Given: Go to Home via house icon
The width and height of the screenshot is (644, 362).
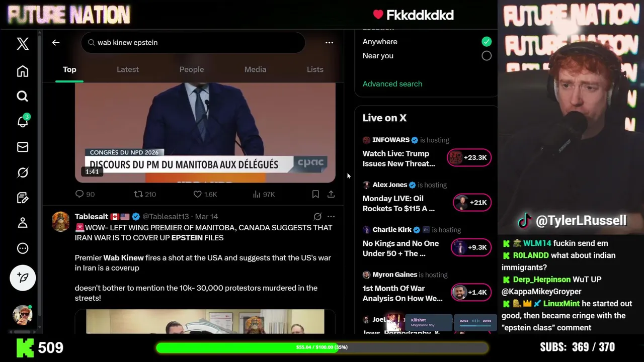Looking at the screenshot, I should 23,71.
